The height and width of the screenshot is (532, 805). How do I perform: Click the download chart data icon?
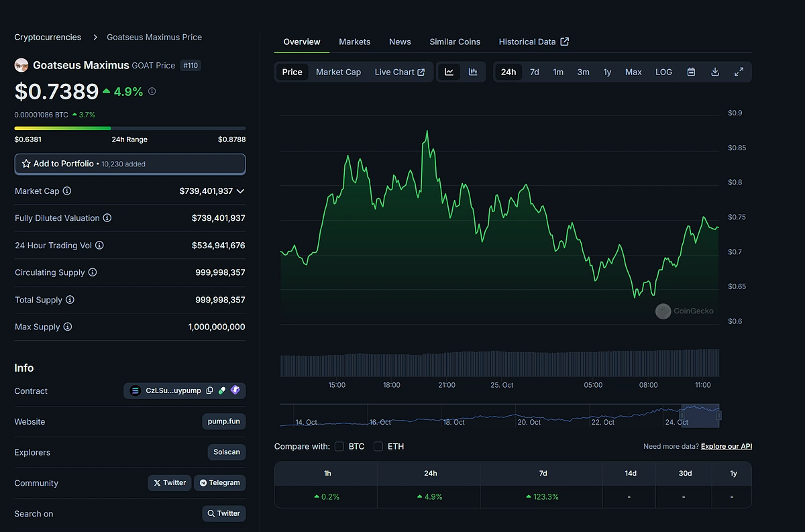click(715, 72)
